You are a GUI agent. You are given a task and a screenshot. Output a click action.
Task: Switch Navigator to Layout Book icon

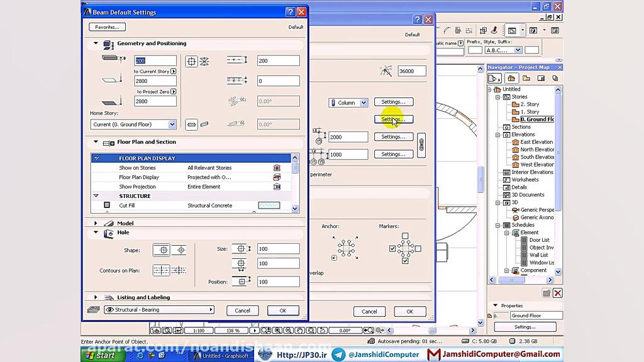[541, 79]
